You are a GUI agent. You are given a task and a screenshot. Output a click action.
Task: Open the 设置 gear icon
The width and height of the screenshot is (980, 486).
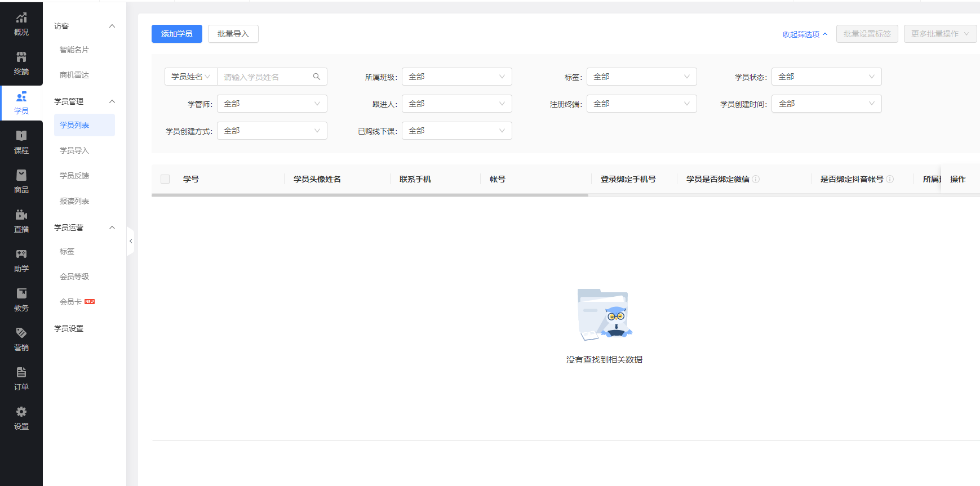coord(21,412)
